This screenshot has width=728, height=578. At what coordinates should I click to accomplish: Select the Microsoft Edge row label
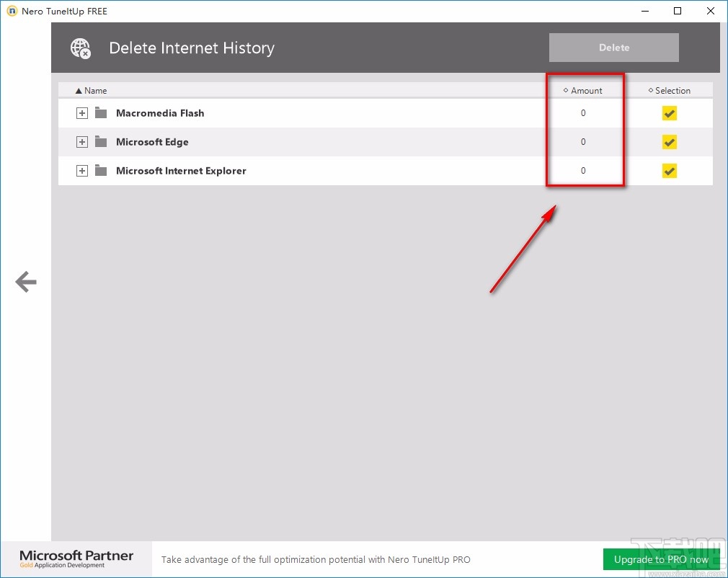pyautogui.click(x=152, y=141)
